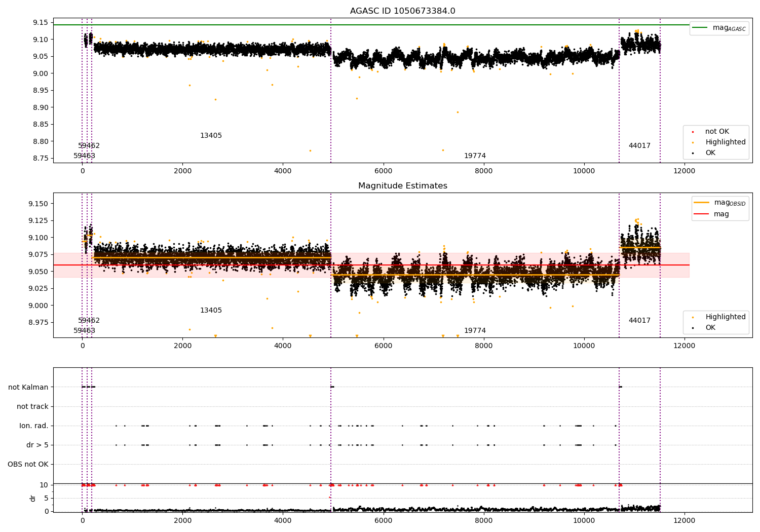Click the red 'mag' legend line
This screenshot has width=760, height=532.
click(x=701, y=214)
